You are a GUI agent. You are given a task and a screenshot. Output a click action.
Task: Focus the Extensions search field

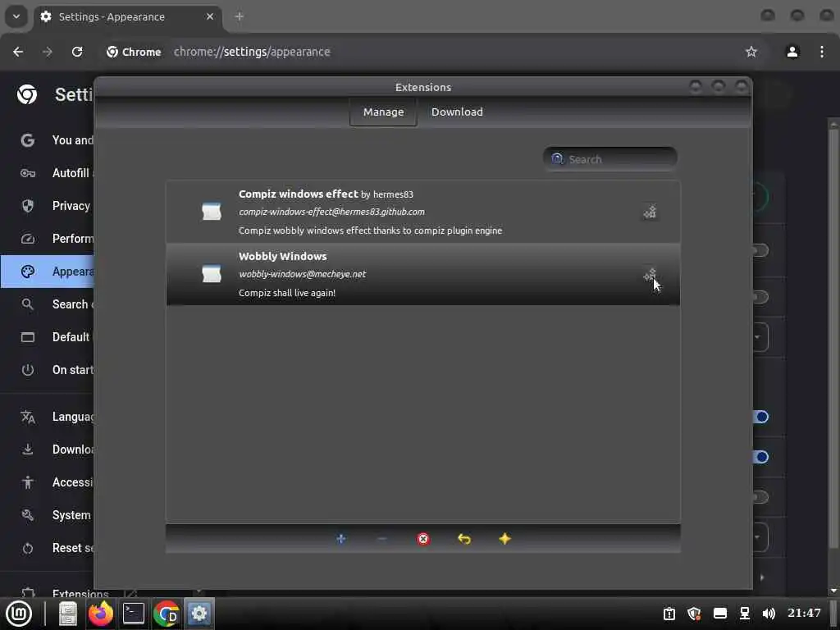[610, 159]
